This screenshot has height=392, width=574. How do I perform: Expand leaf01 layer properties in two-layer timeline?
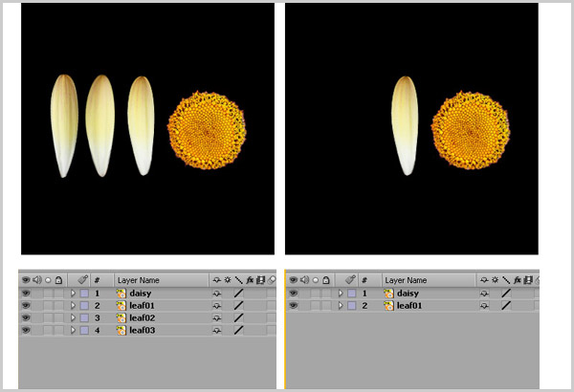(341, 305)
